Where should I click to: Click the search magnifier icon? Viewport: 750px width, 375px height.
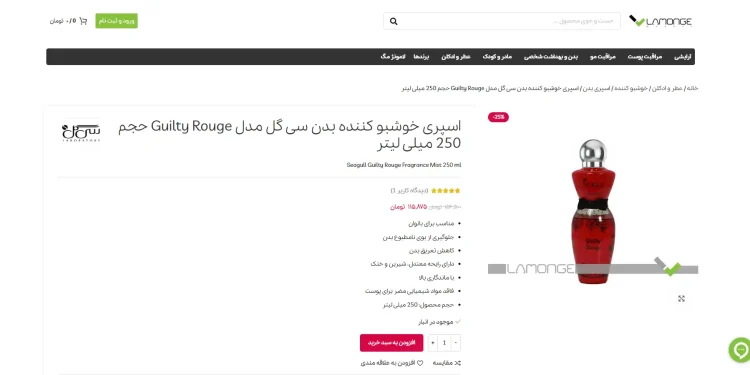(394, 21)
